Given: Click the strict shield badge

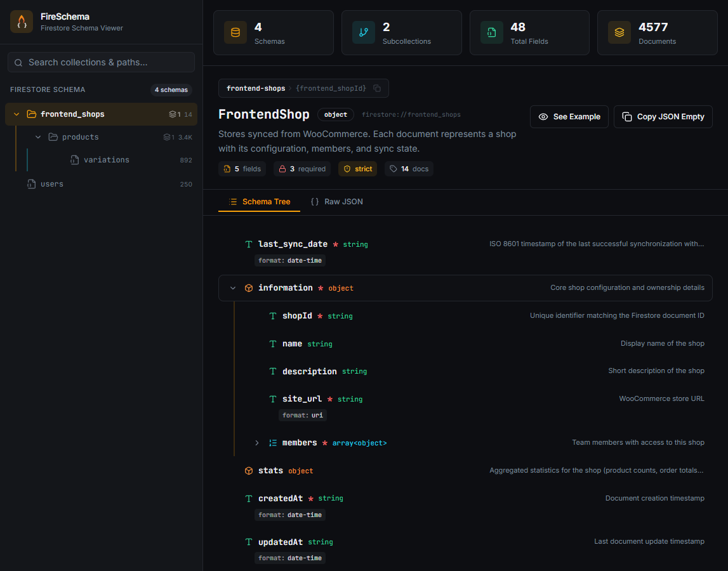Looking at the screenshot, I should point(357,168).
